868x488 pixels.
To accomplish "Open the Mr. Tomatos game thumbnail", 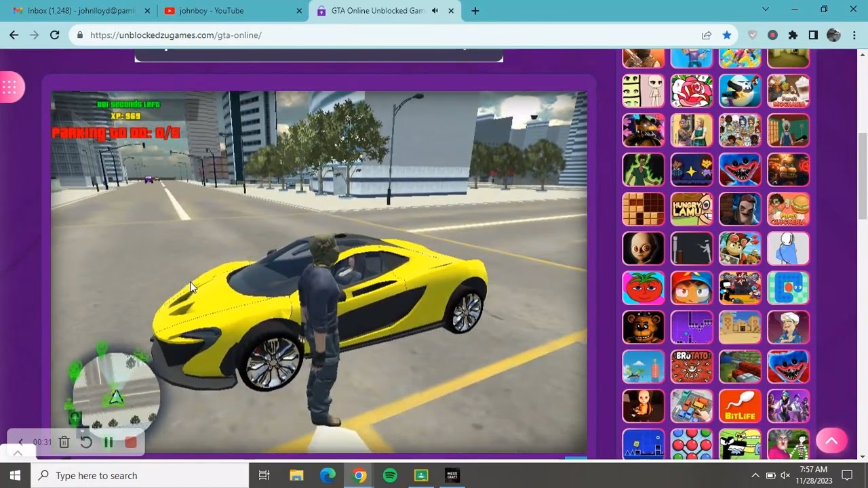I will pyautogui.click(x=644, y=287).
